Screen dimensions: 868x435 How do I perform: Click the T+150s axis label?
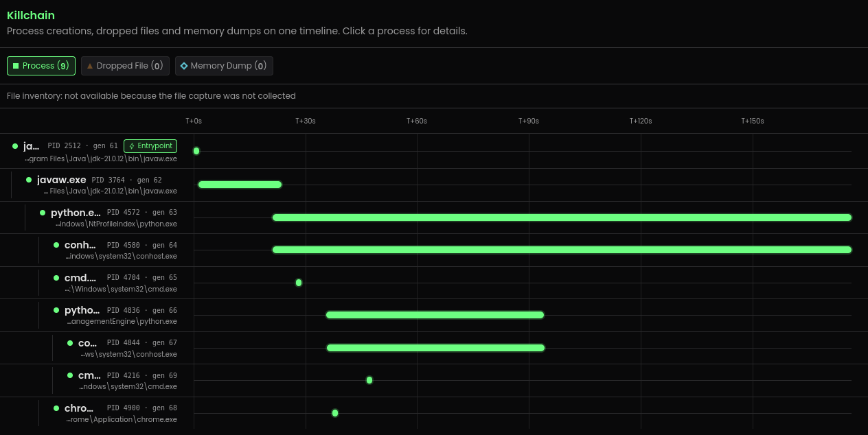(753, 121)
